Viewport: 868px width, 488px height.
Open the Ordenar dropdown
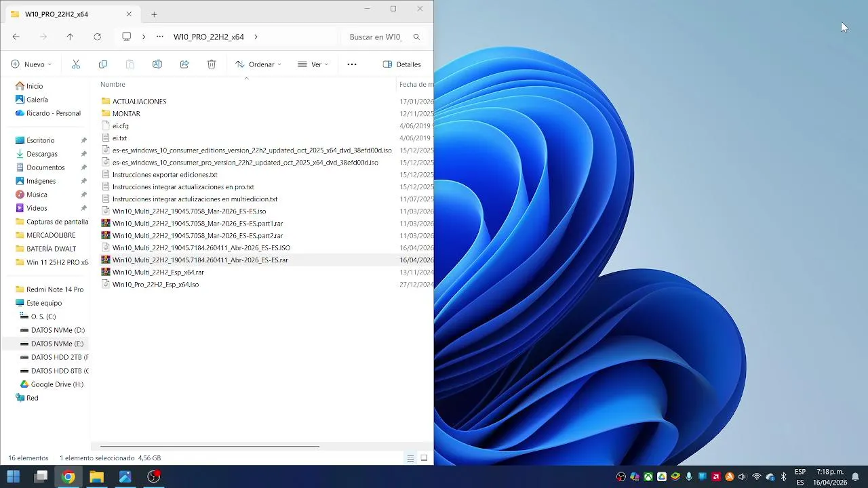tap(258, 64)
